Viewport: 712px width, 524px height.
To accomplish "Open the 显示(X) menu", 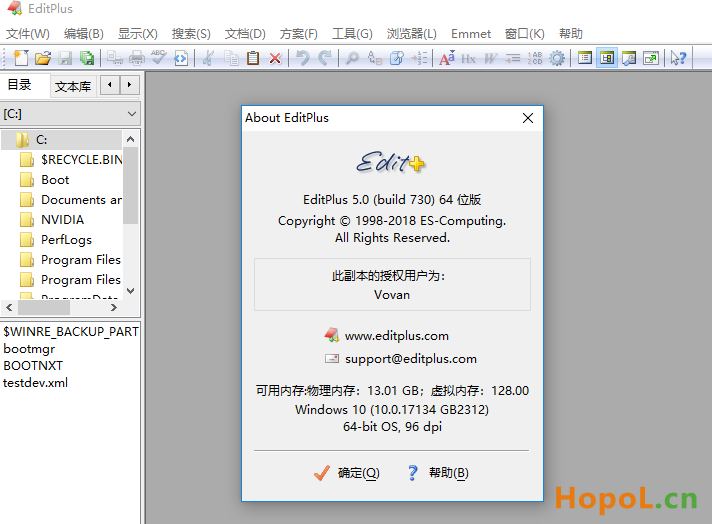I will tap(138, 34).
